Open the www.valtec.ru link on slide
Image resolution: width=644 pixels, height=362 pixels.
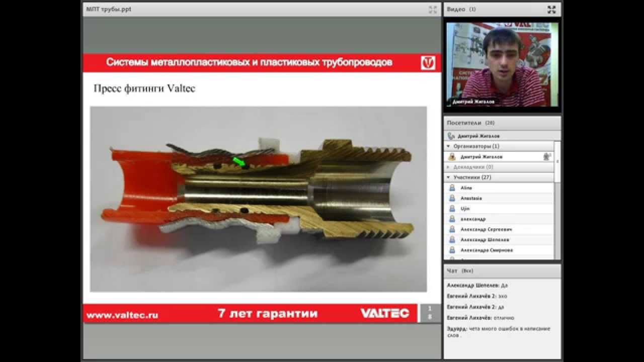(122, 315)
